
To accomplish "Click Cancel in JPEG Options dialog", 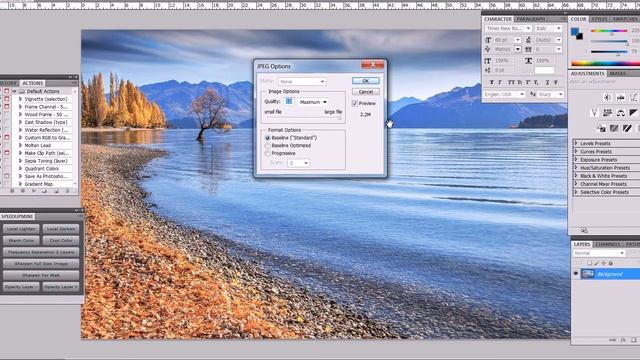I will [366, 92].
